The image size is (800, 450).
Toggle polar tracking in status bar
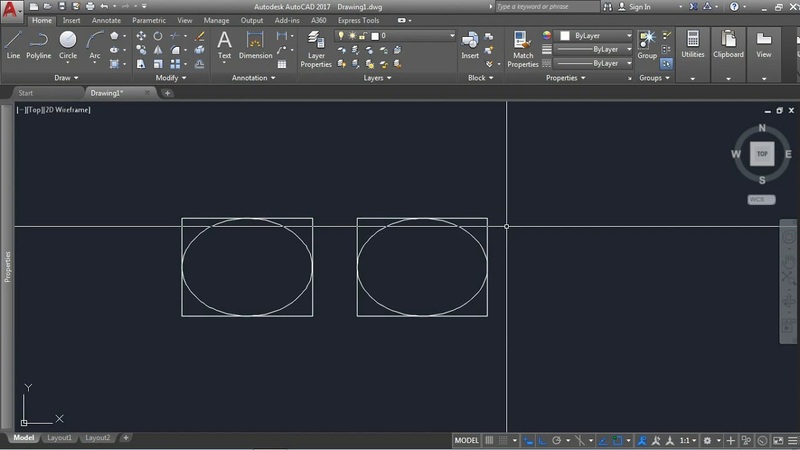[557, 440]
